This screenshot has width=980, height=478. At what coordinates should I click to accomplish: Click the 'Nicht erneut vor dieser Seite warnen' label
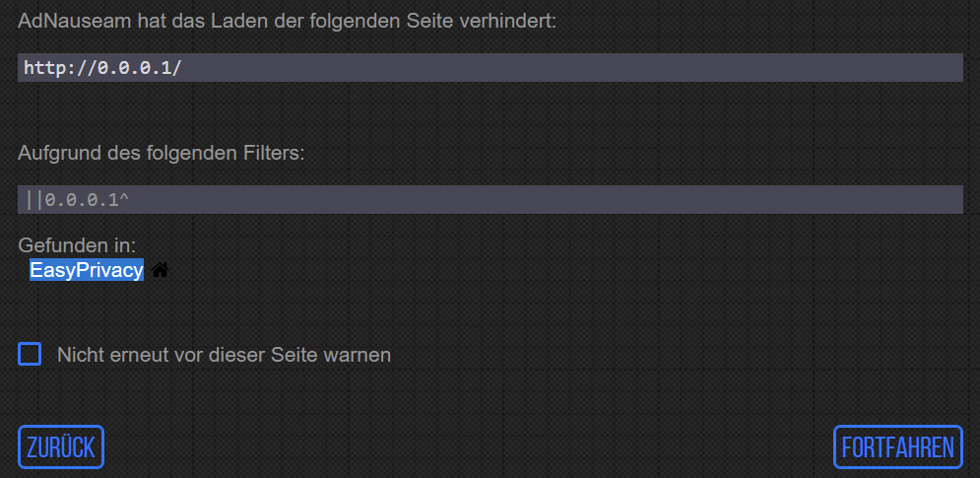tap(224, 355)
